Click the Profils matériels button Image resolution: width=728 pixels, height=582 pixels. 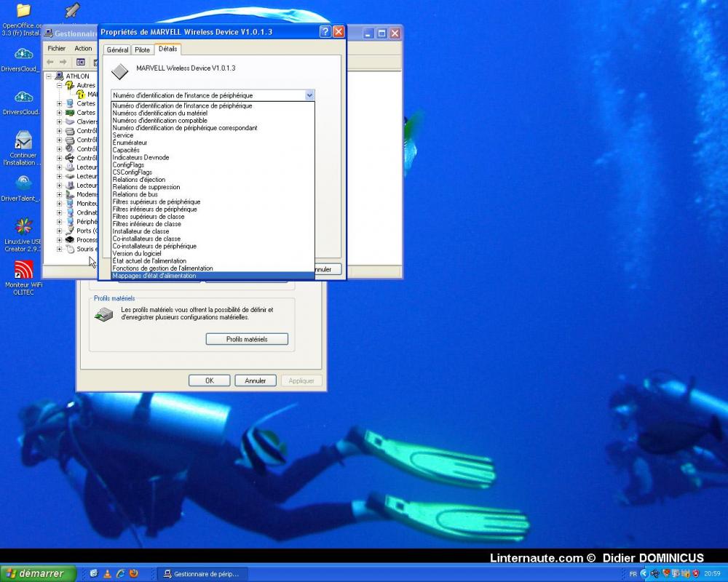point(247,338)
